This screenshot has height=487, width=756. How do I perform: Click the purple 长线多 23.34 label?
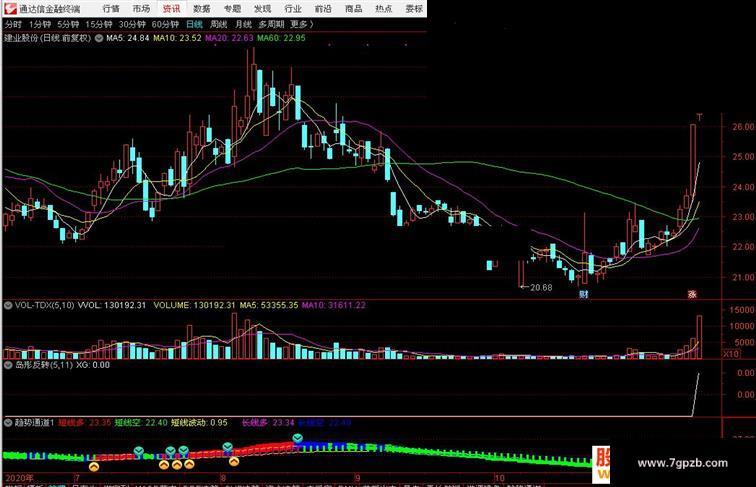coord(268,423)
